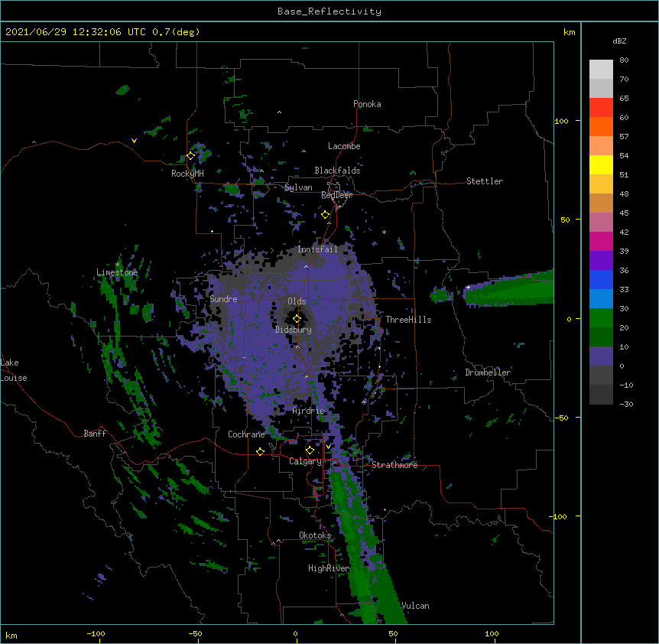The width and height of the screenshot is (659, 644).
Task: Click the RedDeer city label
Action: 337,195
